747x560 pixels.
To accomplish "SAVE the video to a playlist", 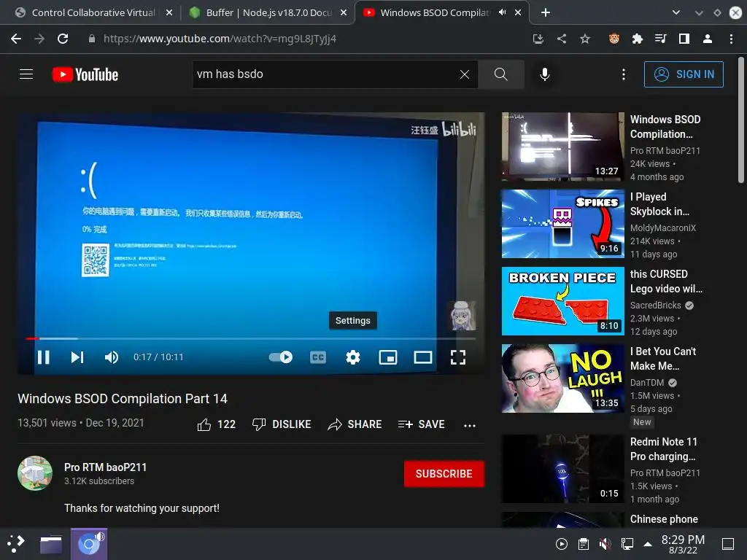I will tap(422, 424).
